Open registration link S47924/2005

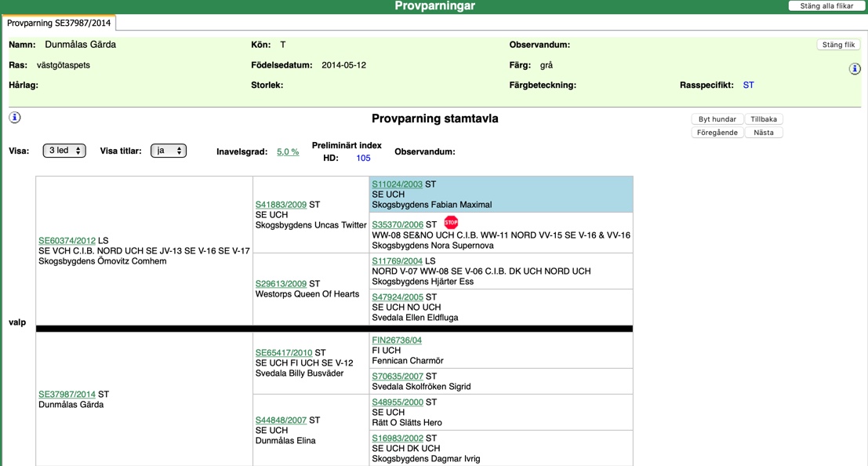(x=398, y=297)
